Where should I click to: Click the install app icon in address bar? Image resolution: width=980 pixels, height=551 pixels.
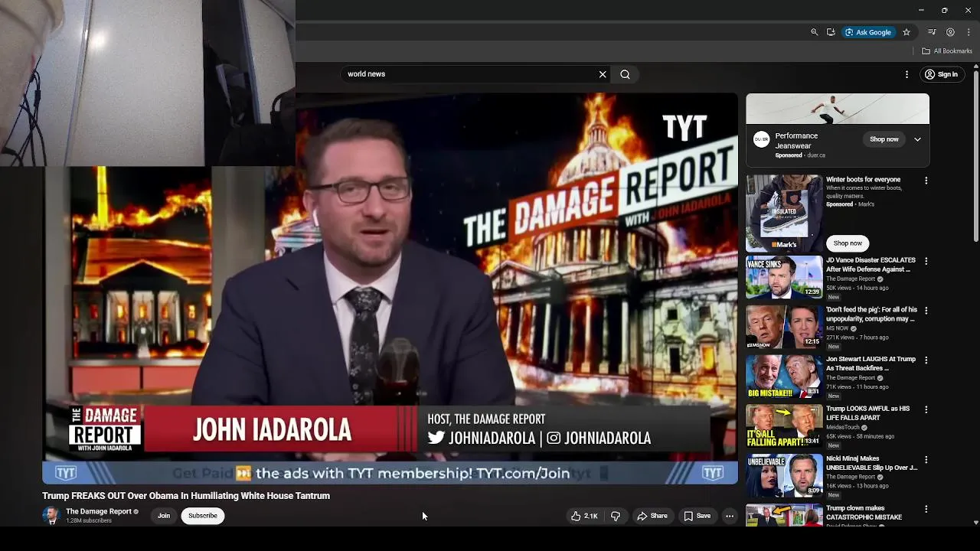click(x=831, y=32)
